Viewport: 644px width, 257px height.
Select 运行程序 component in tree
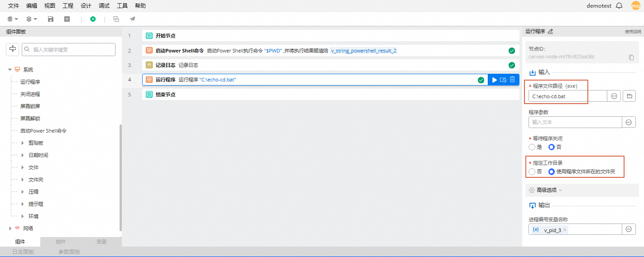30,82
